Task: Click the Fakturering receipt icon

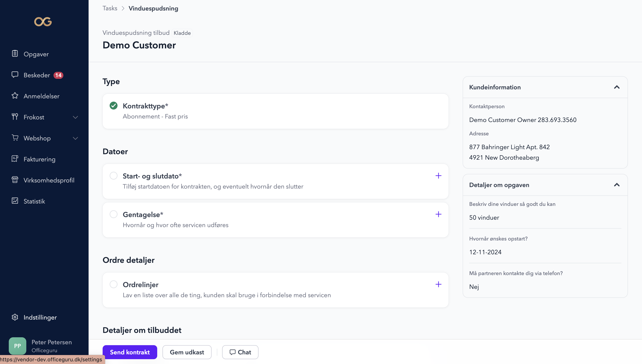Action: pos(15,159)
